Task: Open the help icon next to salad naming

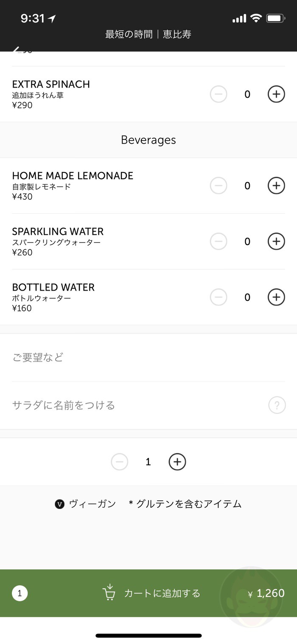Action: (277, 405)
